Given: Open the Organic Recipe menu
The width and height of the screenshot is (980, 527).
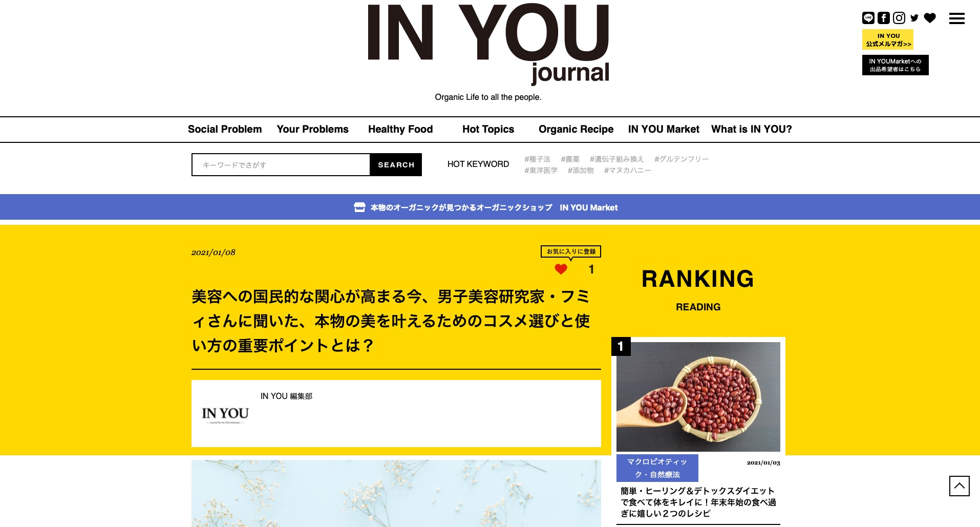Looking at the screenshot, I should pos(576,129).
